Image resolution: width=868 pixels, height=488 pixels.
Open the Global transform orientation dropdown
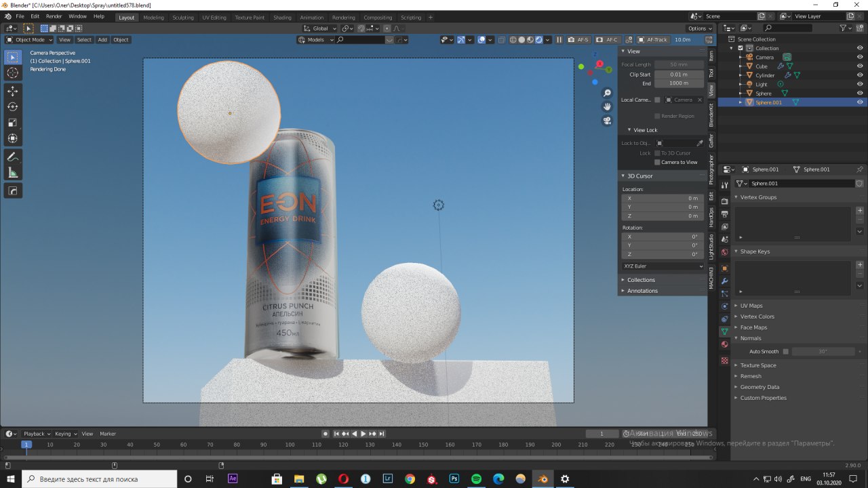click(x=319, y=28)
